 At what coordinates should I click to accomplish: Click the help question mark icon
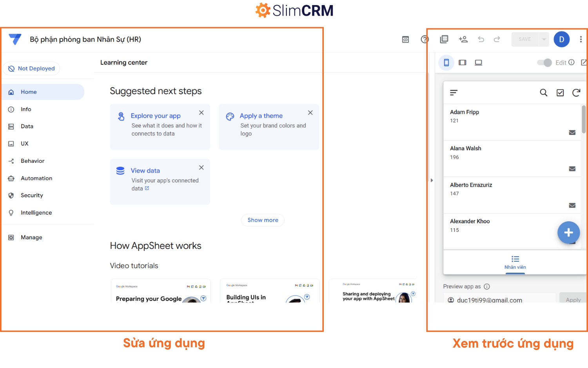(x=425, y=39)
